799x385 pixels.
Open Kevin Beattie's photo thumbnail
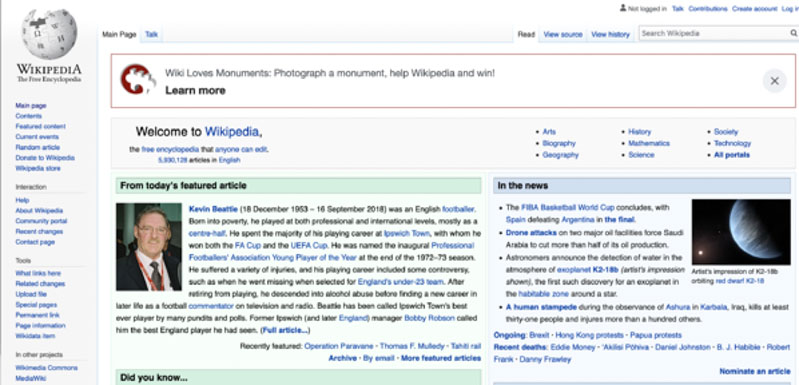149,247
